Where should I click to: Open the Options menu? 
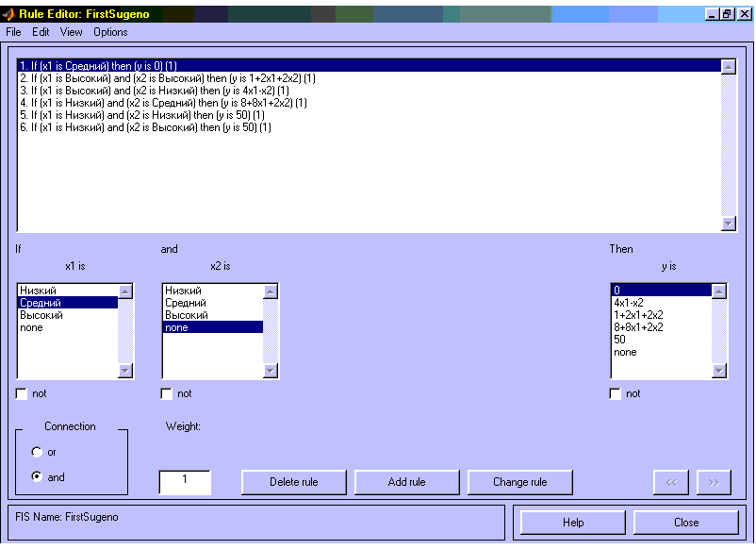coord(110,32)
